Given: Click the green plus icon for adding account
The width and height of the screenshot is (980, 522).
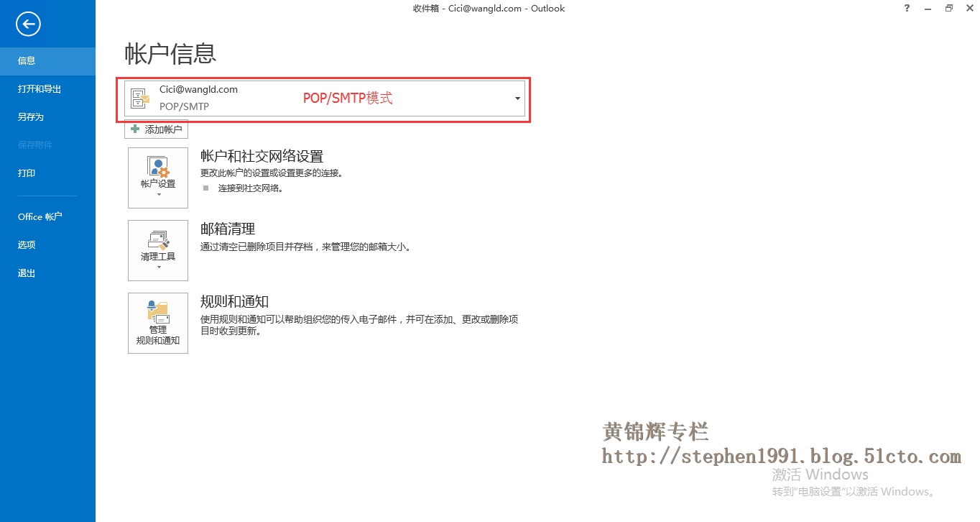Looking at the screenshot, I should pyautogui.click(x=135, y=129).
